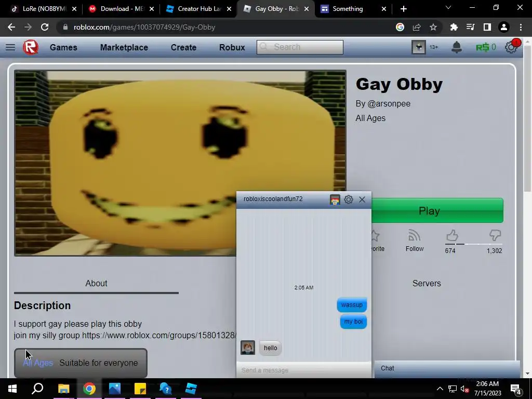Open the Roblox hamburger navigation menu
Image resolution: width=532 pixels, height=399 pixels.
tap(10, 47)
